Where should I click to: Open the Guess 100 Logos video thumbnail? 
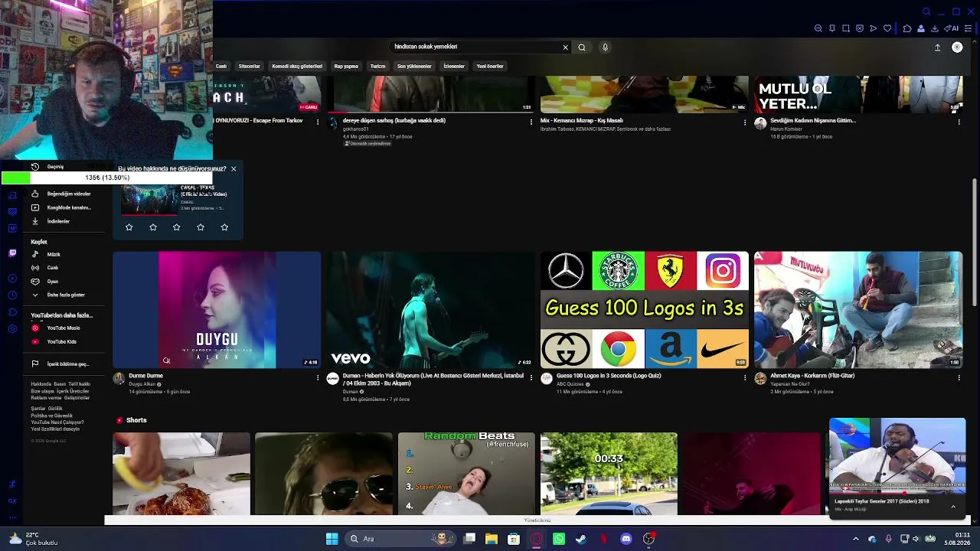[x=645, y=310]
